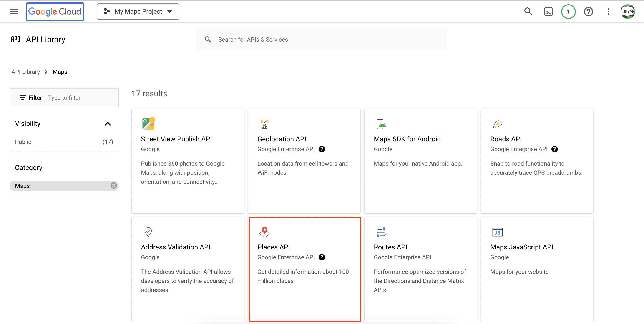Collapse the Visibility section chevron

(108, 124)
